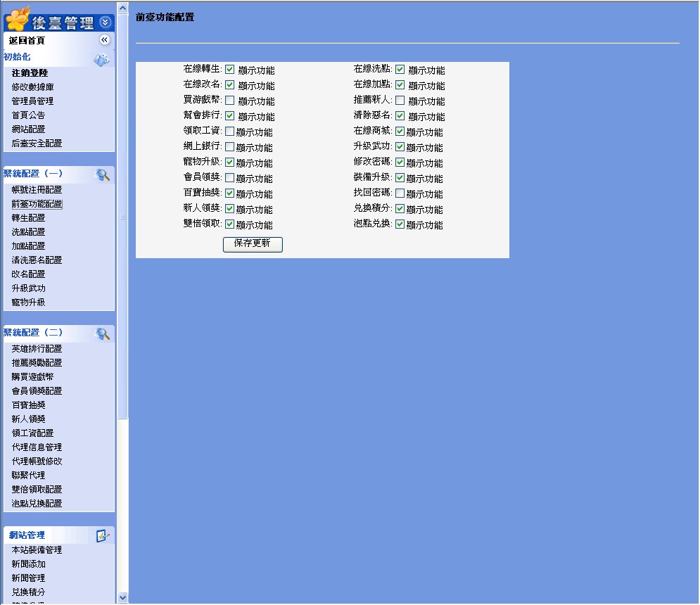
Task: Click the magnifier icon beside 系統配置（二）
Action: [x=103, y=334]
